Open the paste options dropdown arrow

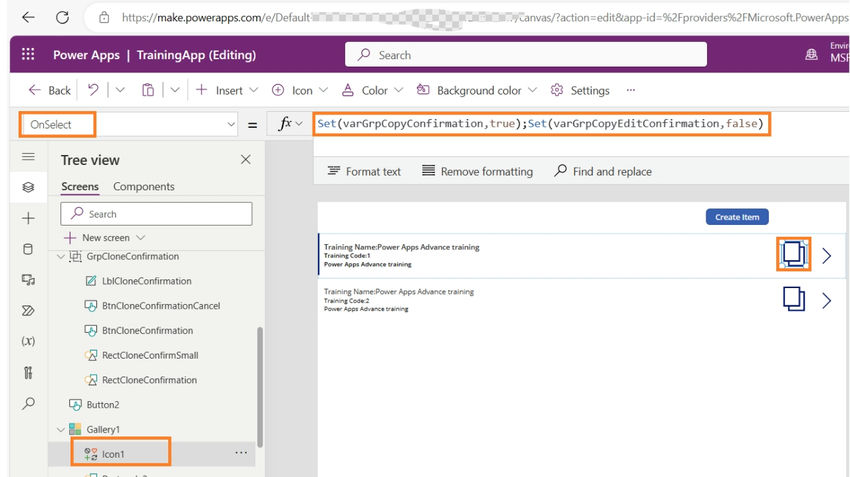pyautogui.click(x=175, y=90)
